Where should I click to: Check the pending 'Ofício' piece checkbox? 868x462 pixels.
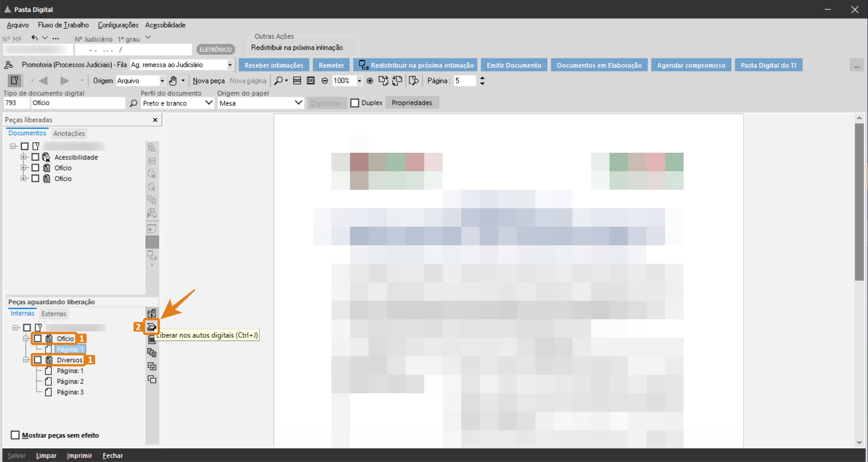[x=38, y=339]
